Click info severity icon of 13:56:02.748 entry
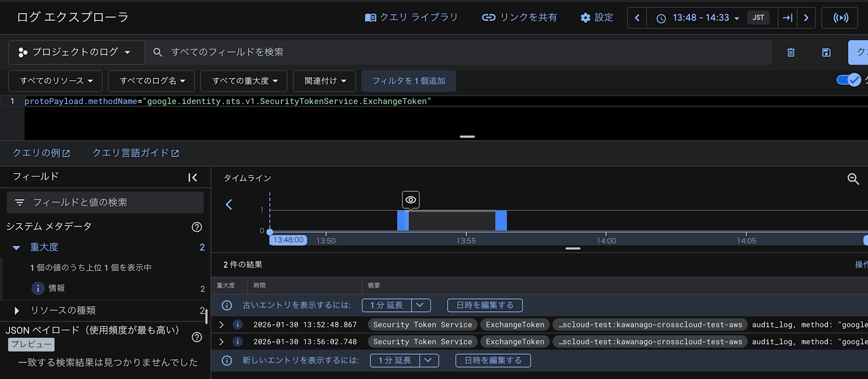Screen dimensions: 868x379 [x=238, y=342]
